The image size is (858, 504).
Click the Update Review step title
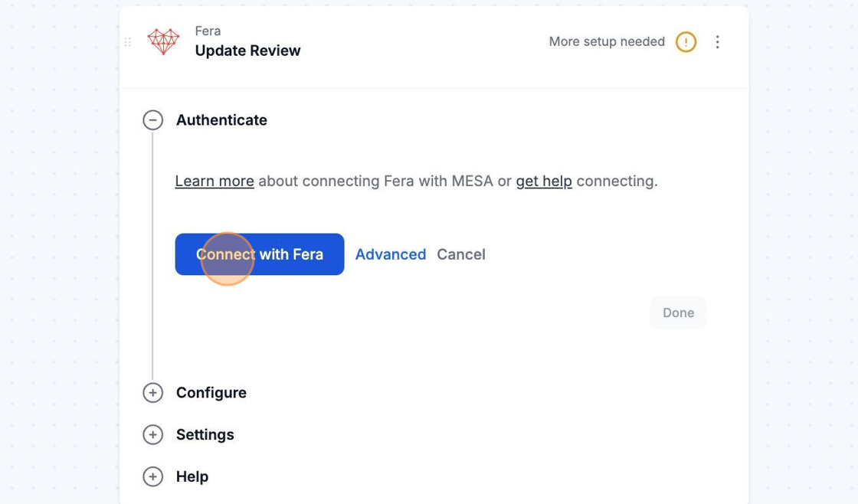point(247,51)
